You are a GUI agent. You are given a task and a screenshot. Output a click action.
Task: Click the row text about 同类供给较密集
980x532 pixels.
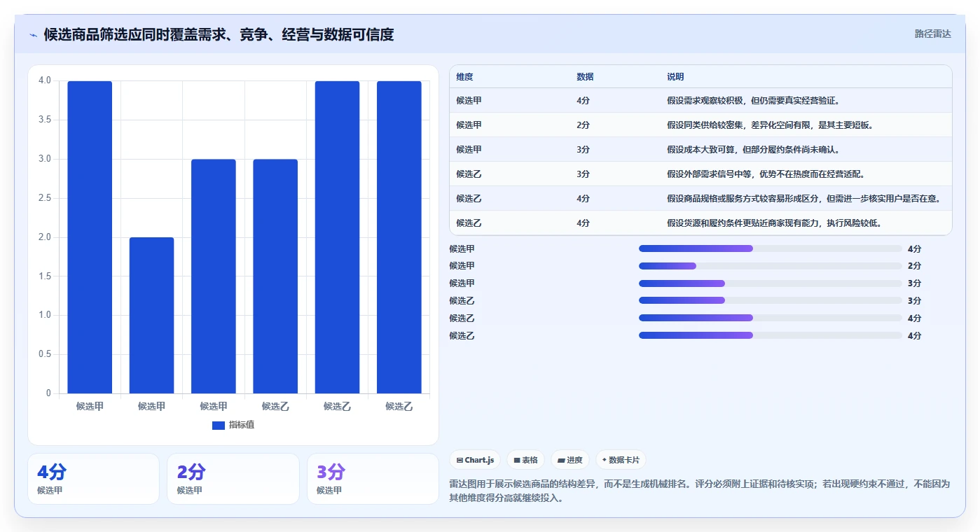pyautogui.click(x=770, y=125)
